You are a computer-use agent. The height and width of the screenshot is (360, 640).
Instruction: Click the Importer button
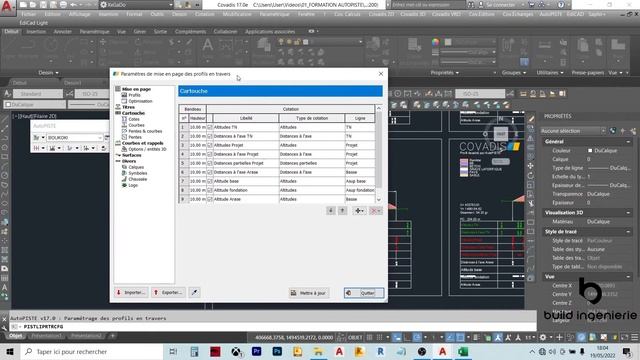[131, 292]
